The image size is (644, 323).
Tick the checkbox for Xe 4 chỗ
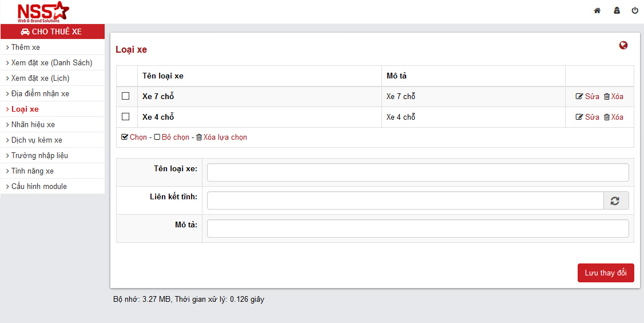coord(126,117)
